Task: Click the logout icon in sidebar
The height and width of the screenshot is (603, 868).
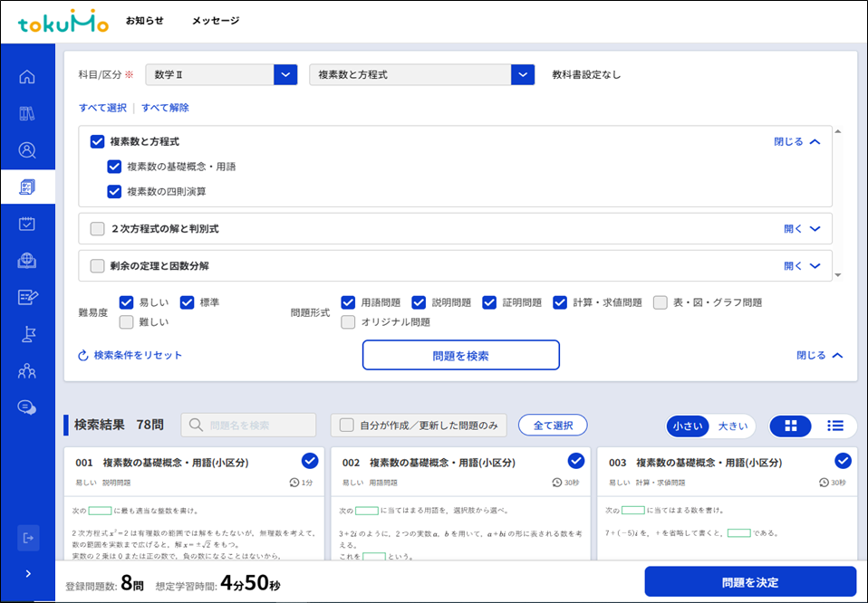Action: pyautogui.click(x=28, y=538)
